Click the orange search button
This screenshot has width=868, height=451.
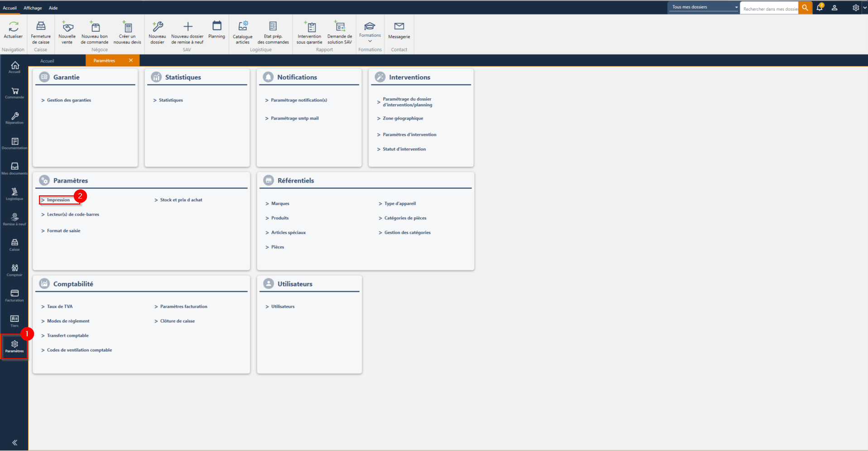(805, 8)
